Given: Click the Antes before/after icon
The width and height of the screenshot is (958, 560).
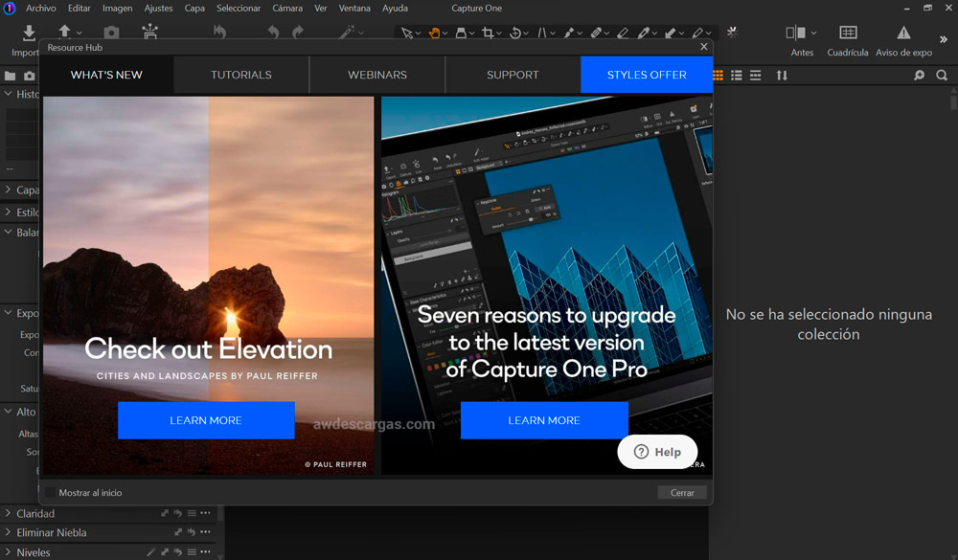Looking at the screenshot, I should [795, 33].
